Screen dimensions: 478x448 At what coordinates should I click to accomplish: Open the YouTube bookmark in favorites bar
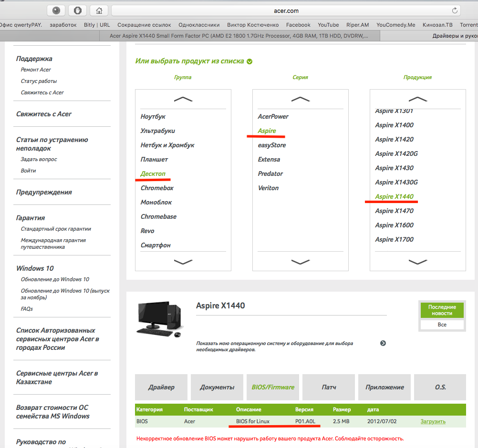click(x=328, y=25)
